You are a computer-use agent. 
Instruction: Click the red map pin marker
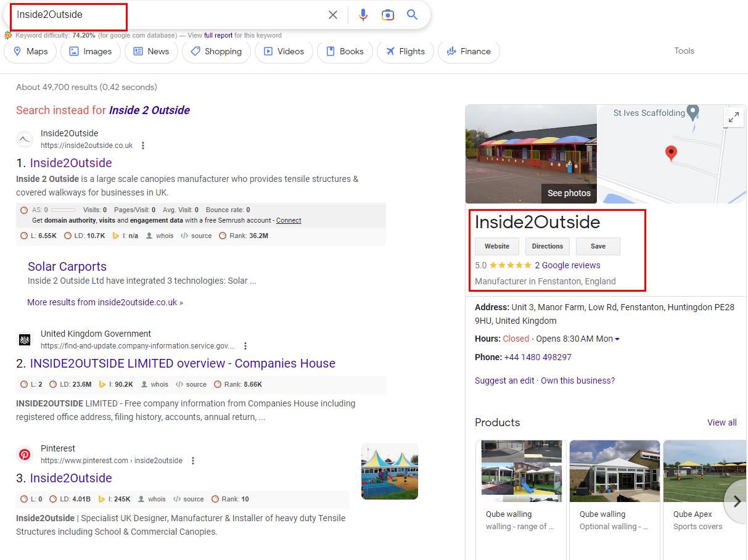[x=671, y=153]
